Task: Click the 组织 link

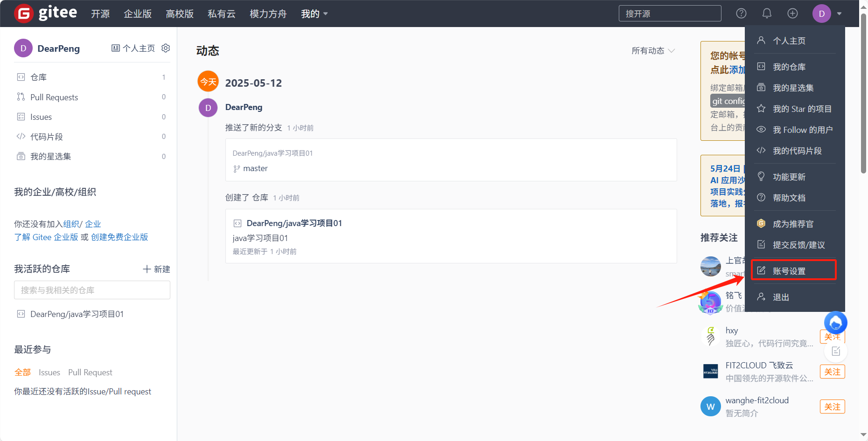Action: click(x=71, y=224)
